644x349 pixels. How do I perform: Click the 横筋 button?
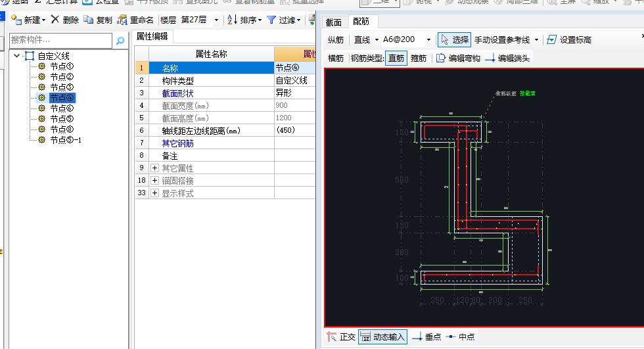click(x=336, y=58)
